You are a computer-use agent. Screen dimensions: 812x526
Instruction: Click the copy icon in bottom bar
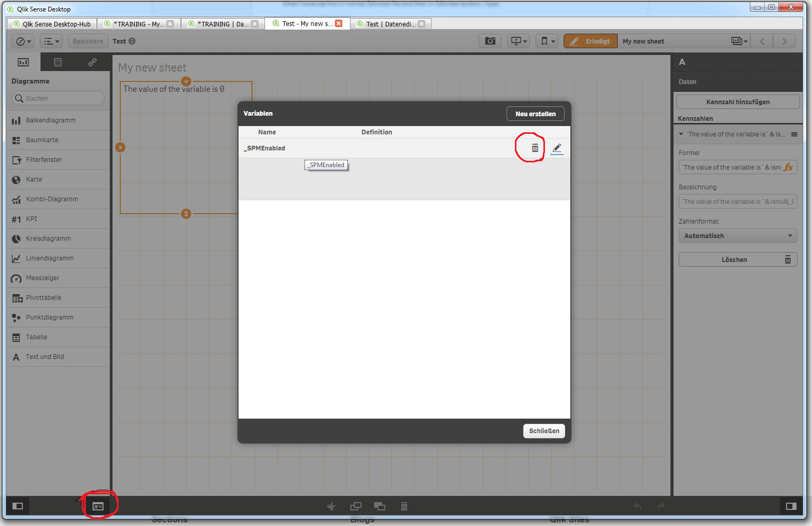[356, 506]
